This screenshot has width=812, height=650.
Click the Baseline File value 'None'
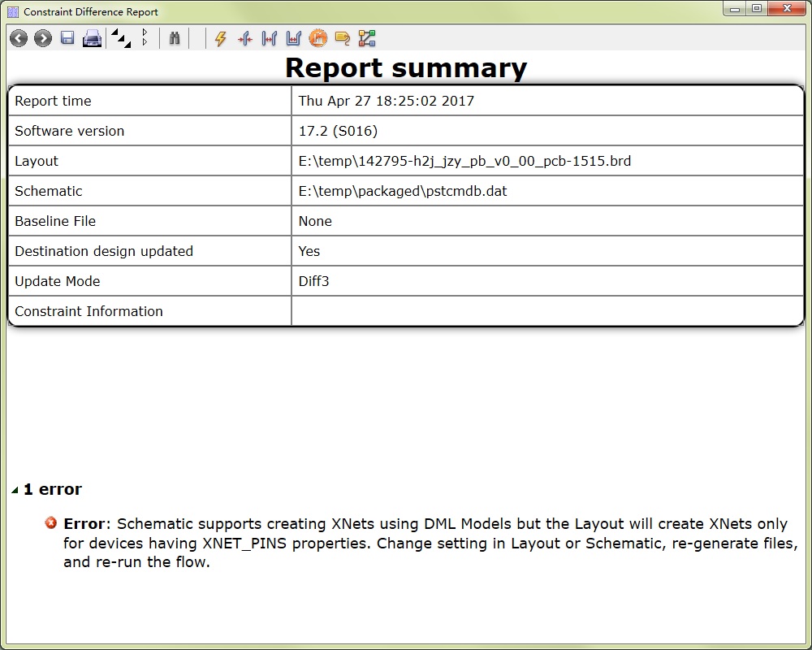[315, 221]
